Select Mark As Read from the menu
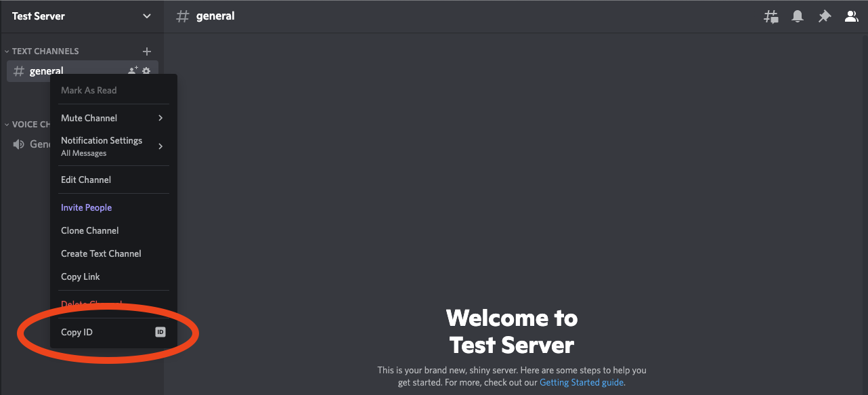 [x=88, y=89]
